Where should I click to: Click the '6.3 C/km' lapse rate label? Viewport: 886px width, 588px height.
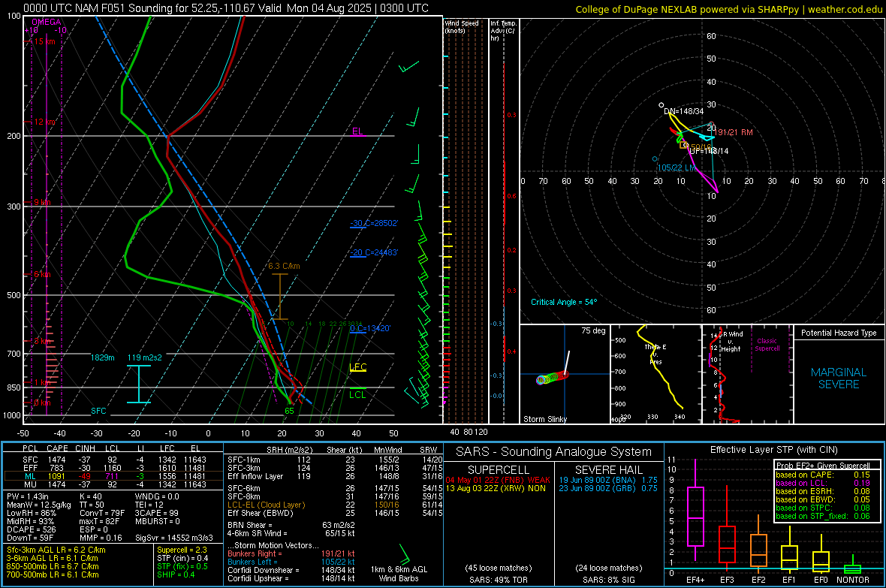click(285, 266)
